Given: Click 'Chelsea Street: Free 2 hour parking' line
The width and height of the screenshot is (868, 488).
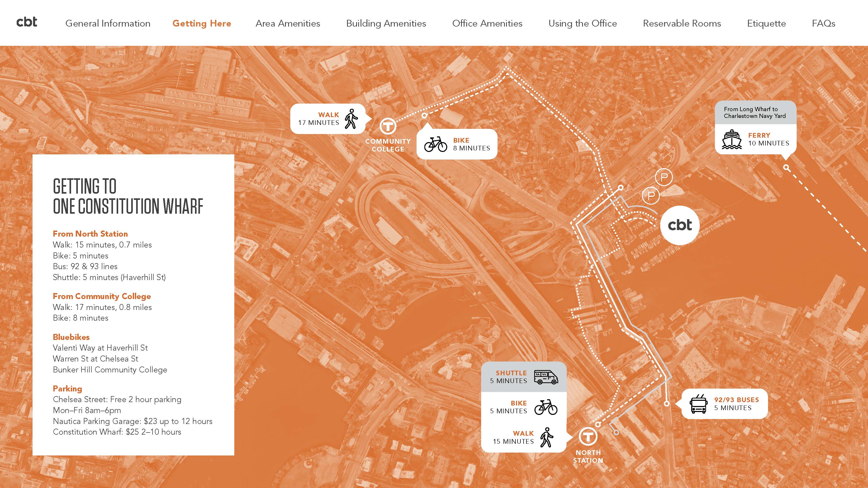Looking at the screenshot, I should point(117,400).
